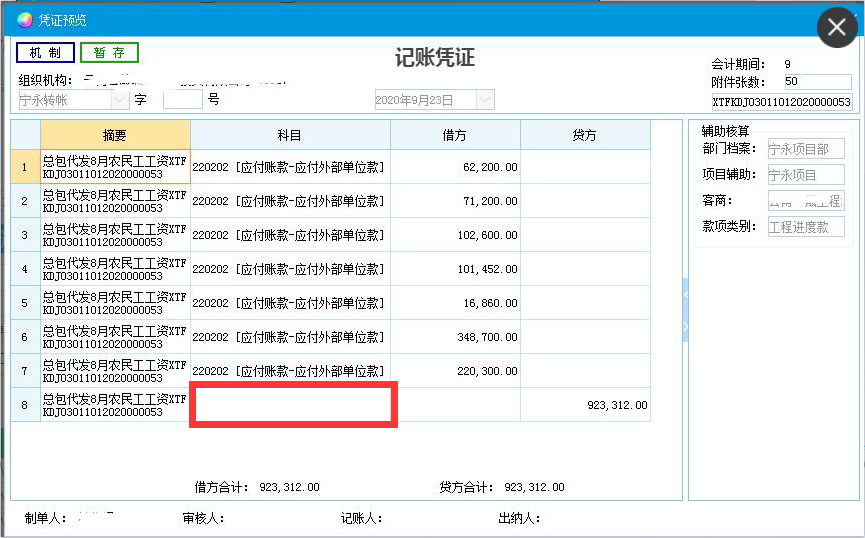Select the 科目 column header
Screen dimensions: 865x538
(290, 135)
